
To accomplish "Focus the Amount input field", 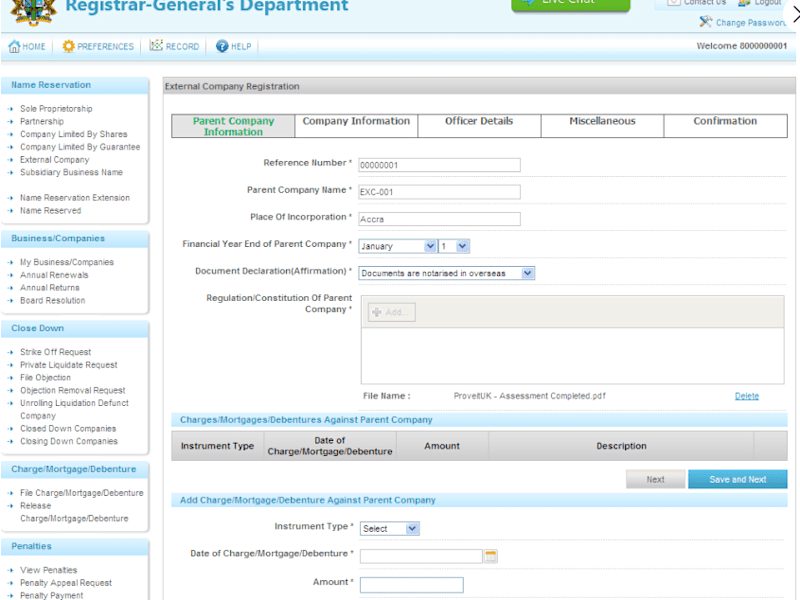I will pyautogui.click(x=412, y=585).
